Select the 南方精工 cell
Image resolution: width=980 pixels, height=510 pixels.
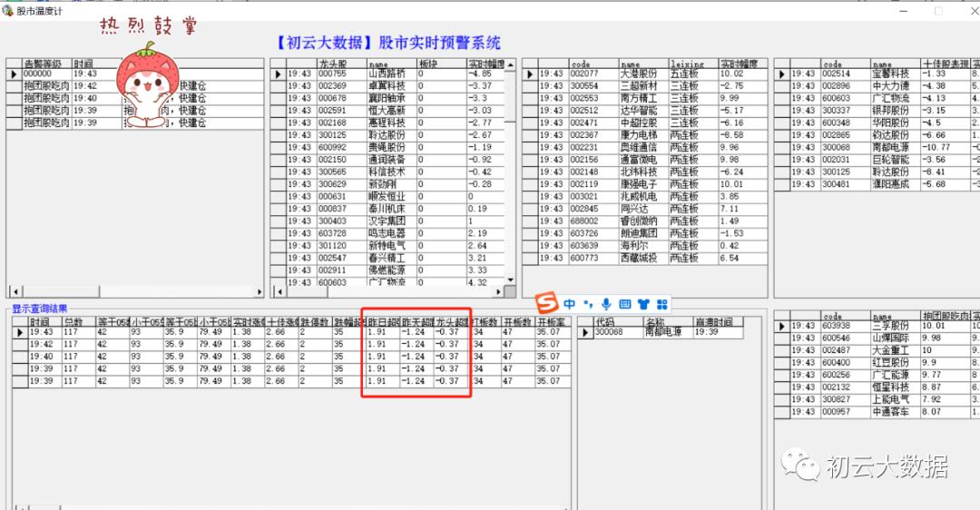643,98
